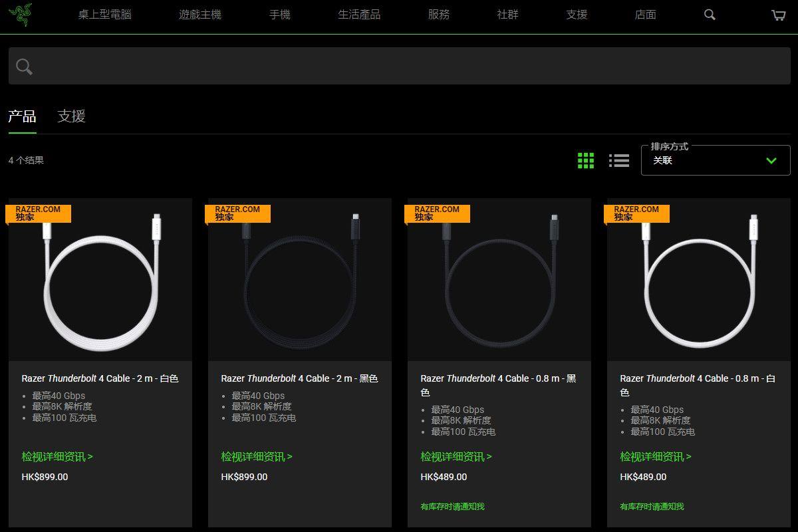Screen dimensions: 798x532
Task: Click the HK$489.00 price of the 0.8 m 白色 cable
Action: tap(643, 477)
